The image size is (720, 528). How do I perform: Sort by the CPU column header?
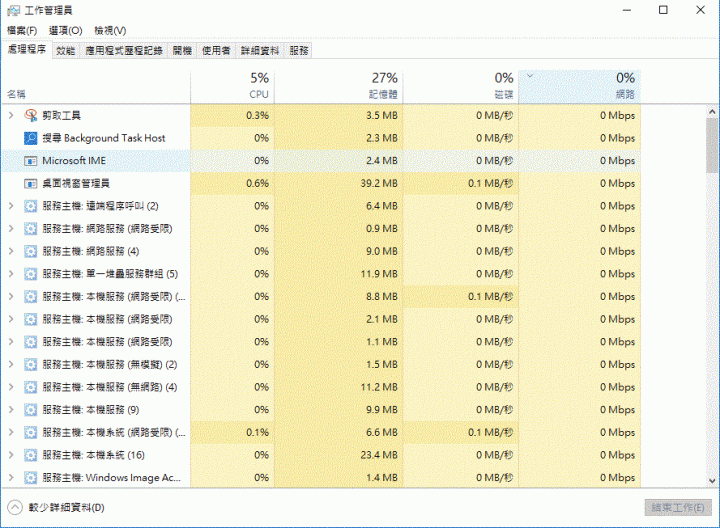(x=232, y=86)
